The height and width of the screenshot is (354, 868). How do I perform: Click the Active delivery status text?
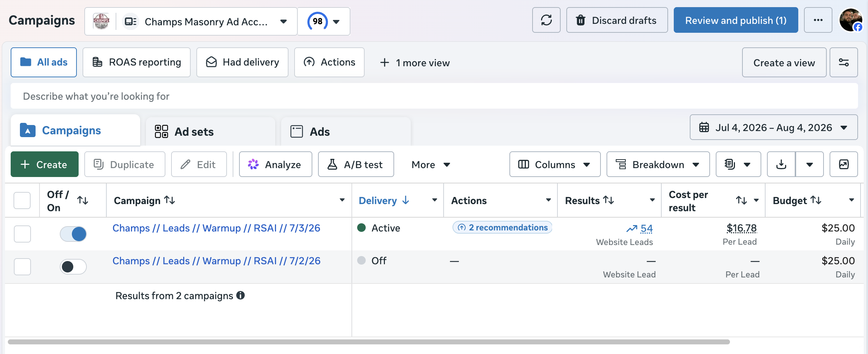tap(386, 228)
